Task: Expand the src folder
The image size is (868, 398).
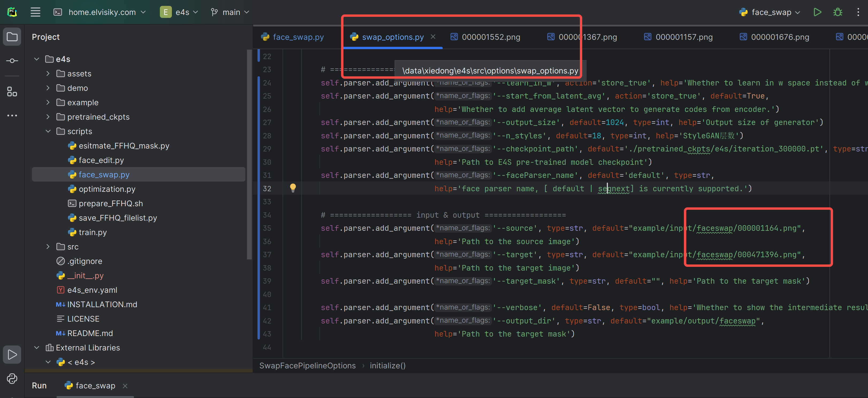Action: pos(48,247)
